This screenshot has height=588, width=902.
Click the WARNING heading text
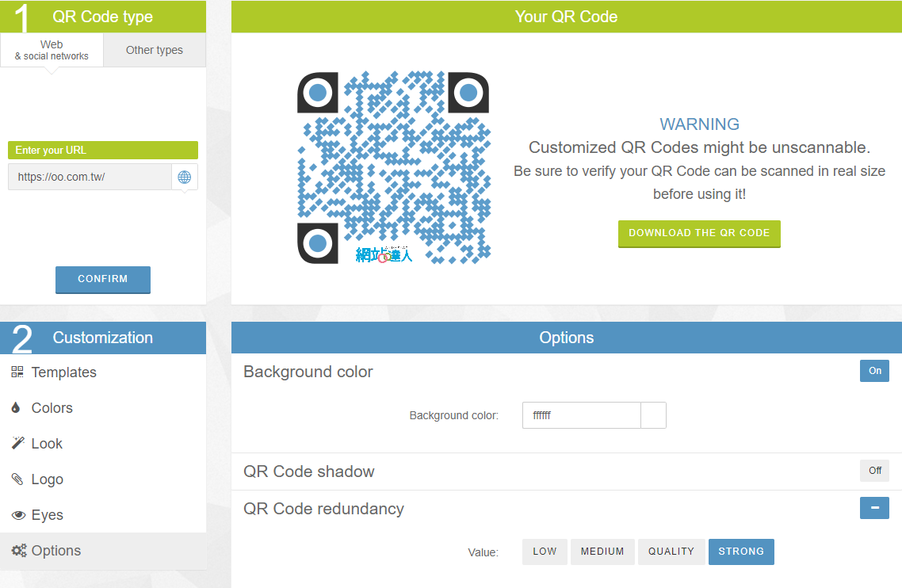click(x=700, y=124)
